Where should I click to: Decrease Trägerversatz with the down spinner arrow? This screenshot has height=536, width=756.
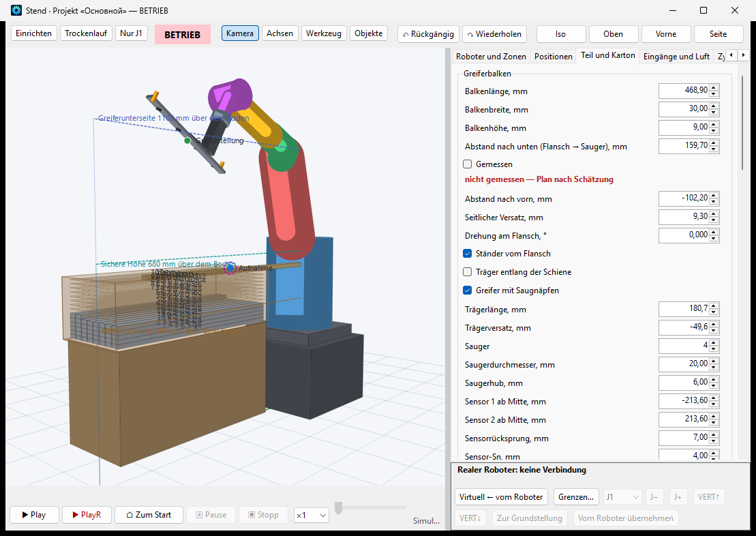pyautogui.click(x=714, y=331)
